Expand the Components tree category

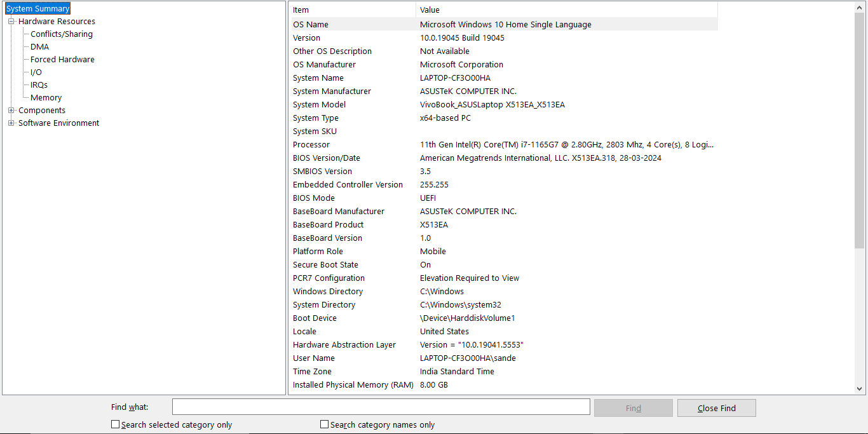(11, 110)
